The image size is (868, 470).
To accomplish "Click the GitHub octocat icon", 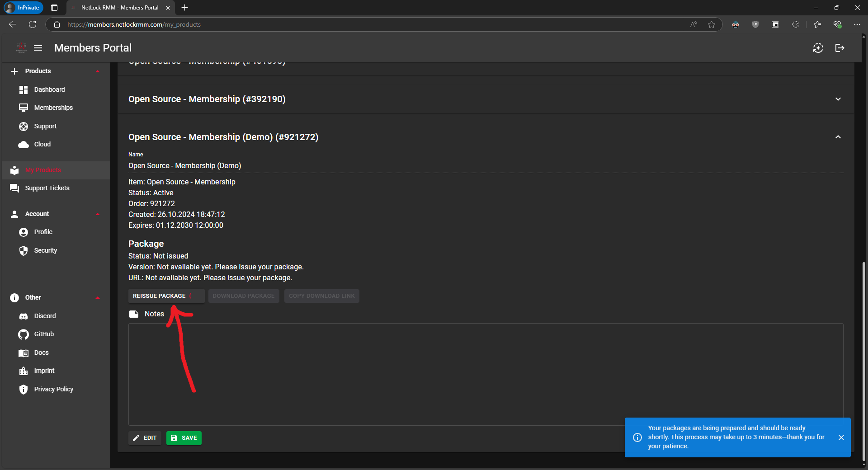I will [24, 334].
